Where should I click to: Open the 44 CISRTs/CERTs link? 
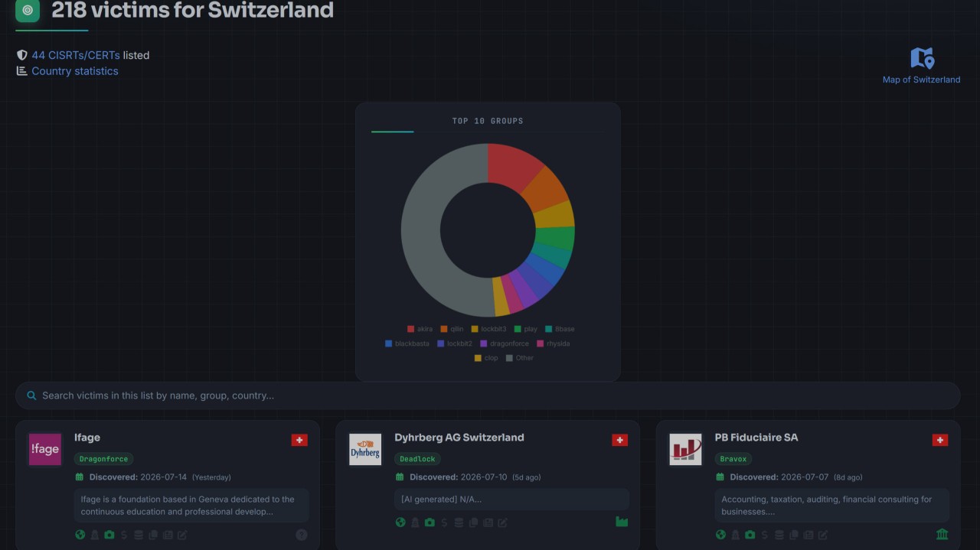(x=76, y=55)
